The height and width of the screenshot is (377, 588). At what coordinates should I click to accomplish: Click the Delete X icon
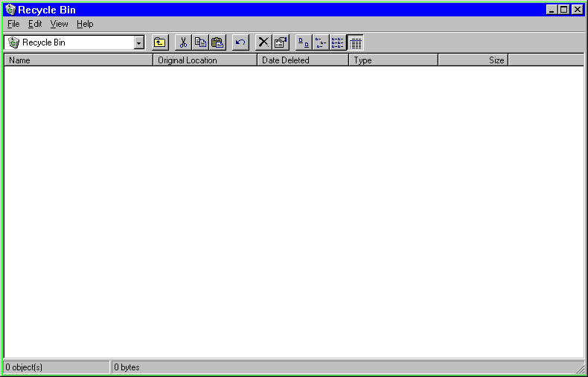click(x=263, y=42)
